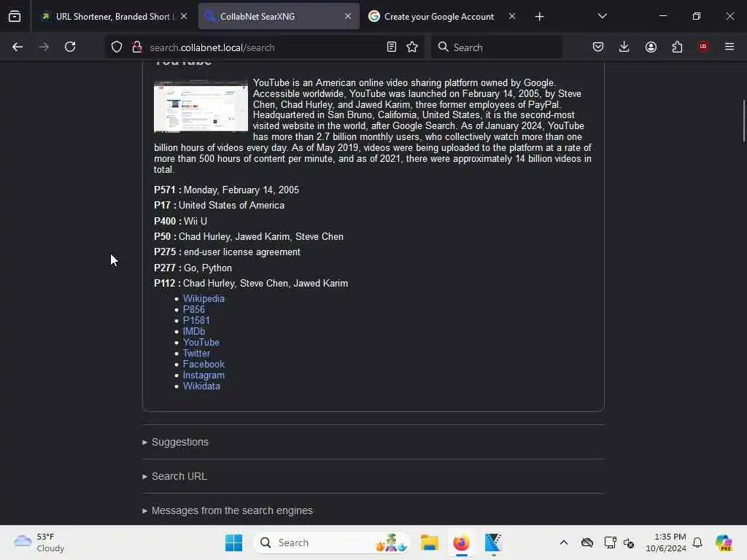
Task: Click the muted volume tray icon
Action: click(x=629, y=542)
